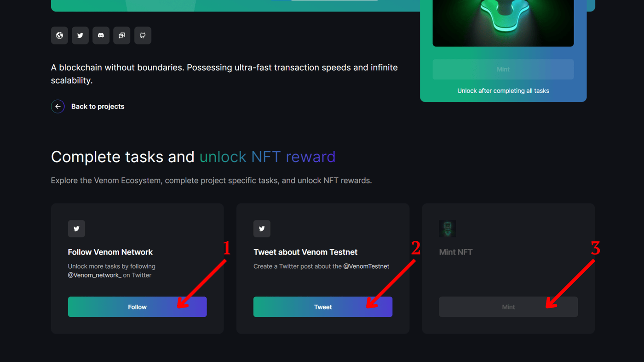Screen dimensions: 644x362
Task: Visit Venom's GitHub repository icon
Action: [x=143, y=35]
